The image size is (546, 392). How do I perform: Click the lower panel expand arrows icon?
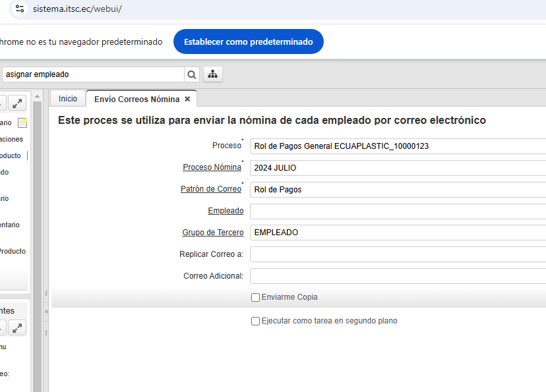(x=17, y=327)
